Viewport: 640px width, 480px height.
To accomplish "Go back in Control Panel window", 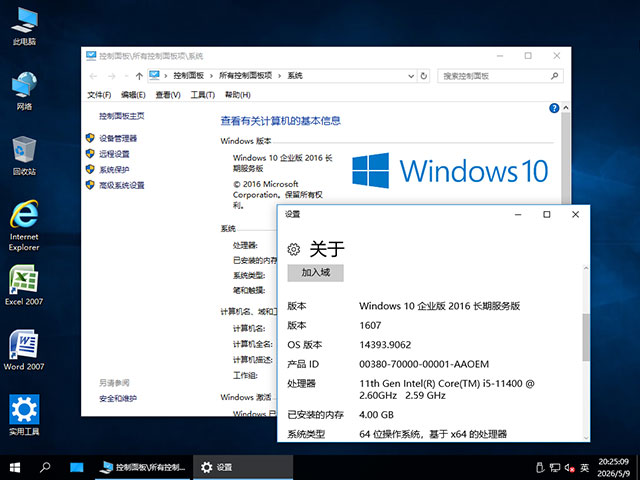I will pos(93,76).
